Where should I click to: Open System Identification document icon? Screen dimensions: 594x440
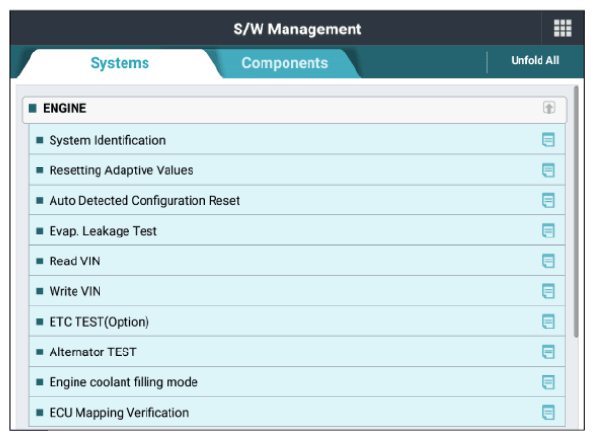pos(548,140)
